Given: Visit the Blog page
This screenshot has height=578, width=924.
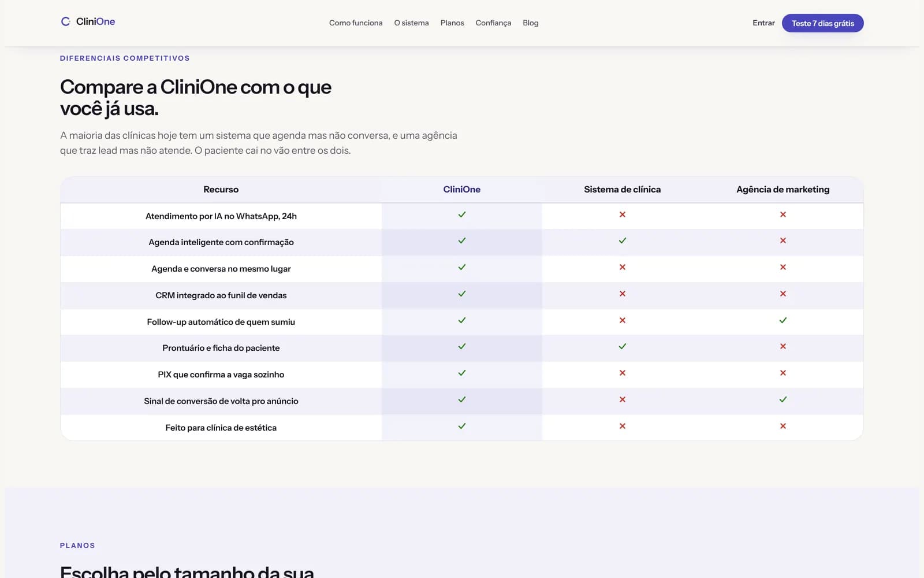Looking at the screenshot, I should click(530, 23).
